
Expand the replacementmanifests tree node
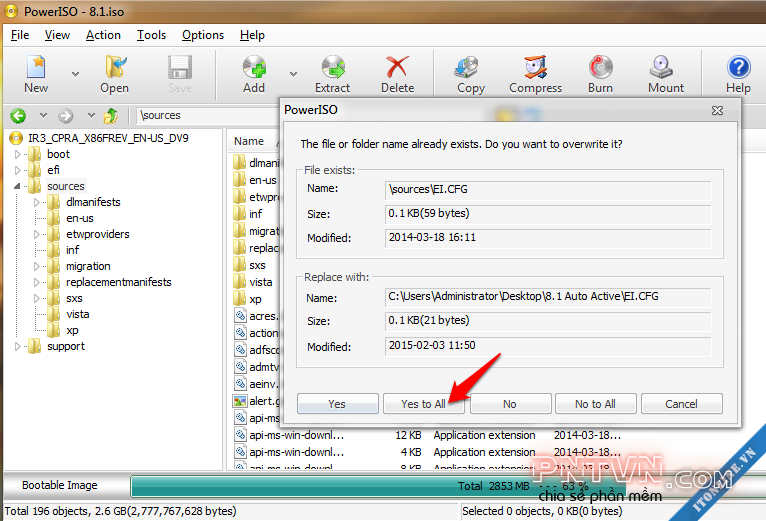click(37, 282)
